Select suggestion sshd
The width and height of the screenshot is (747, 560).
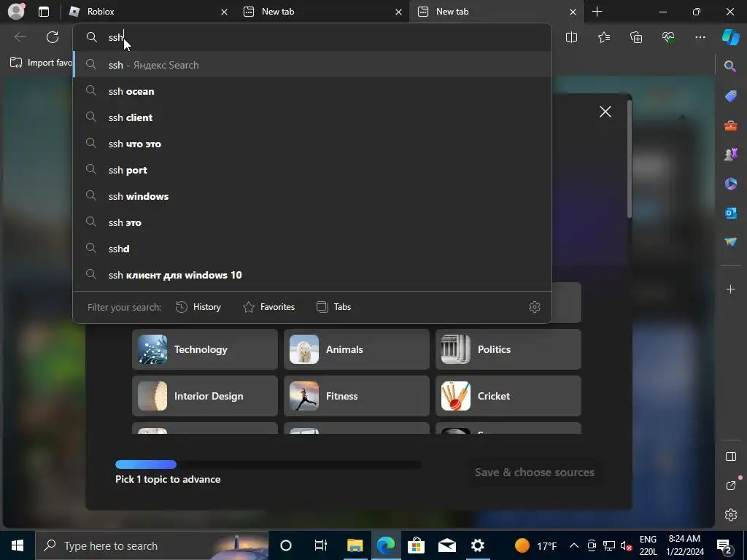click(x=312, y=248)
